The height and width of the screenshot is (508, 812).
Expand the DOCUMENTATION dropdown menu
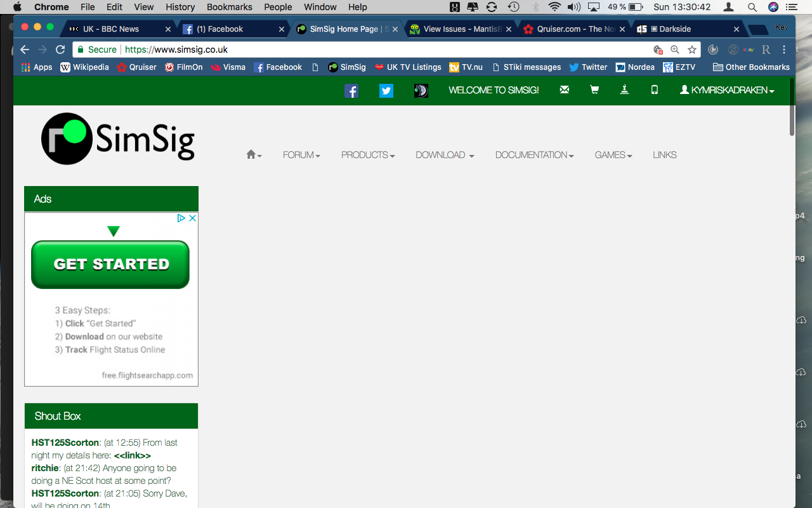[x=535, y=155]
